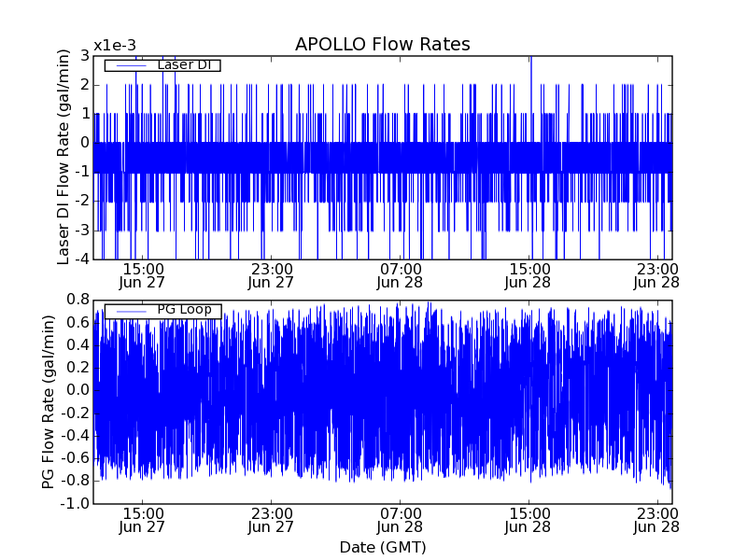Click the 'Laser DI Flow Rate (gal/min)' axis label

[x=63, y=157]
